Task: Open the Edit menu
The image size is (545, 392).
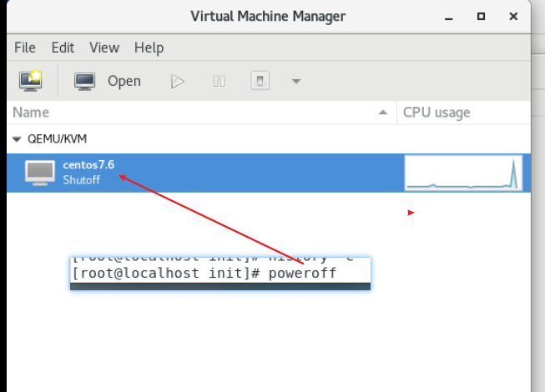Action: [63, 48]
